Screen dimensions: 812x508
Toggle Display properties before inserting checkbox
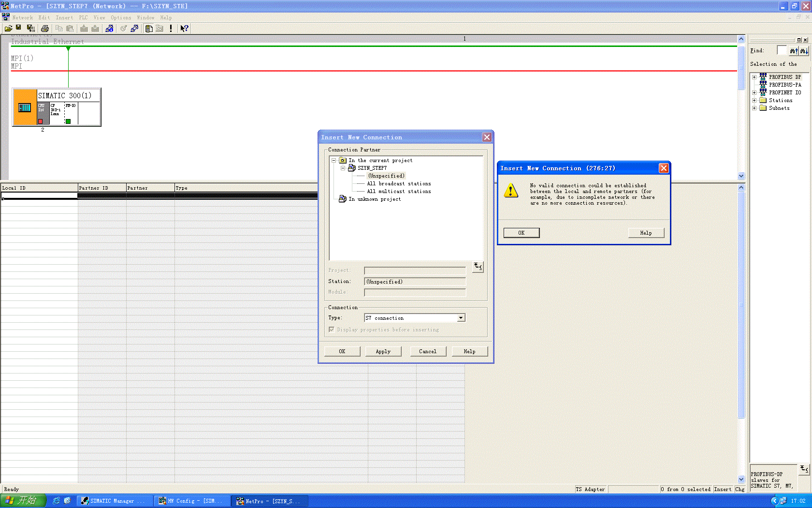coord(332,329)
